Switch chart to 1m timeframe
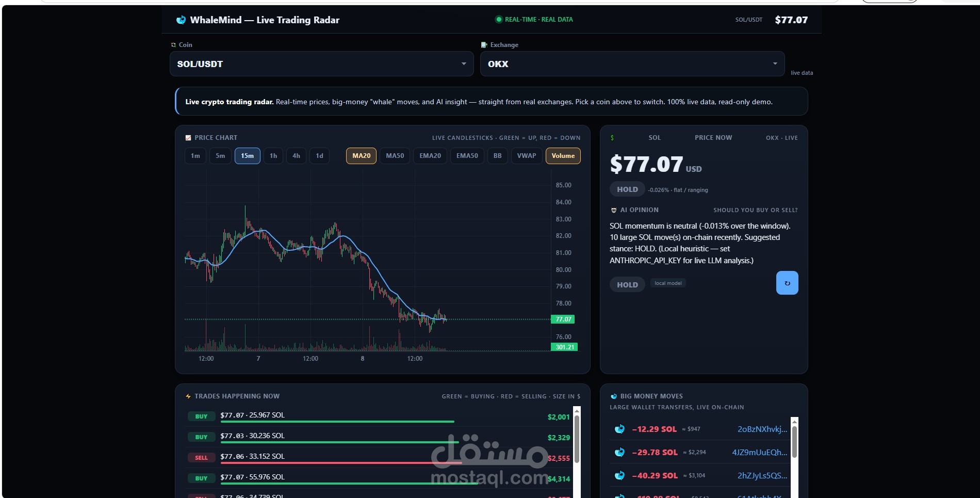980x498 pixels. click(195, 156)
